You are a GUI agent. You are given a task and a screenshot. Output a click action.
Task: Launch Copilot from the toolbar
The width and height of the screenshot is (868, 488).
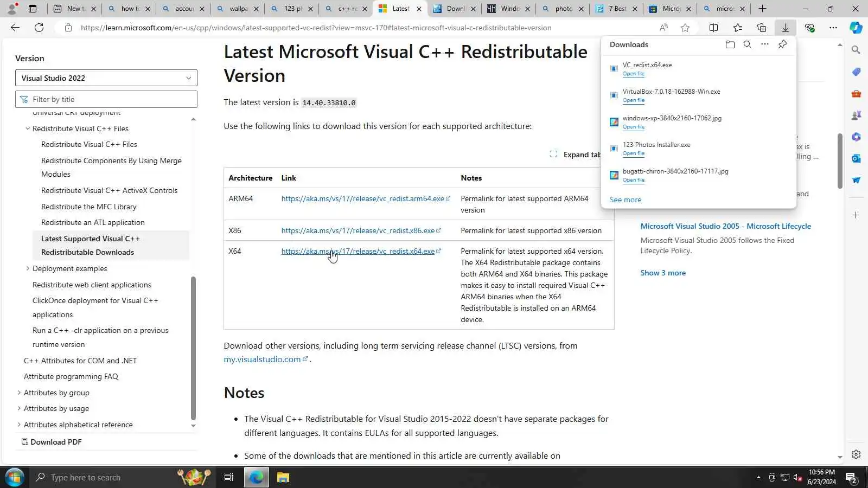click(856, 28)
